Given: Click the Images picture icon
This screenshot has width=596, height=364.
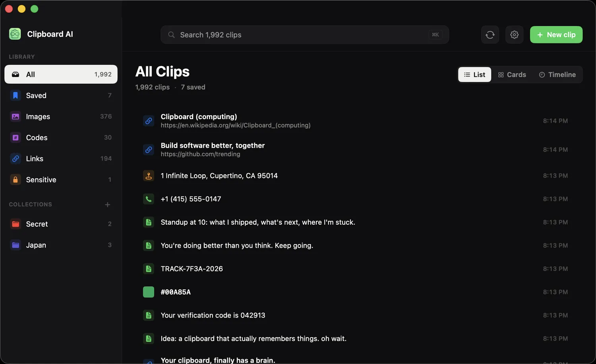Looking at the screenshot, I should (15, 116).
